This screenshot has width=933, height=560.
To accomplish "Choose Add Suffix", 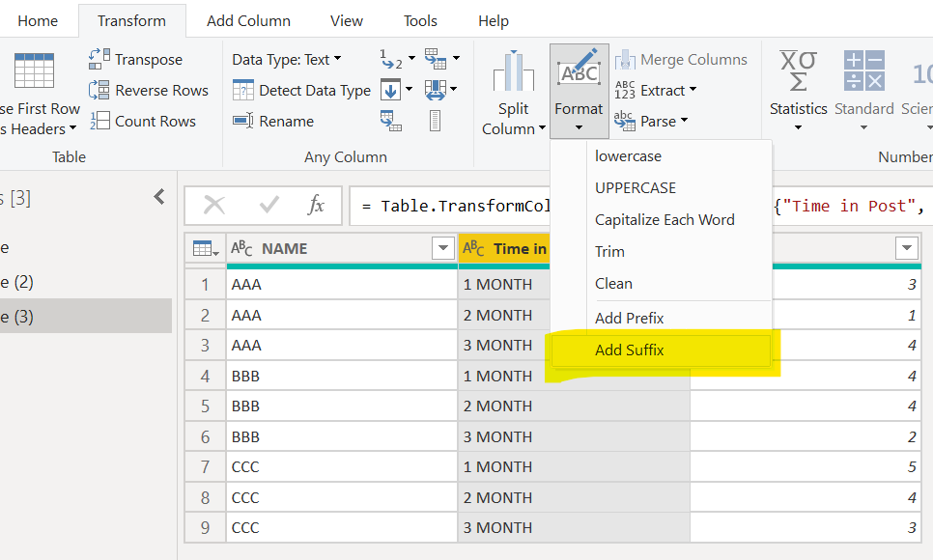I will click(661, 350).
